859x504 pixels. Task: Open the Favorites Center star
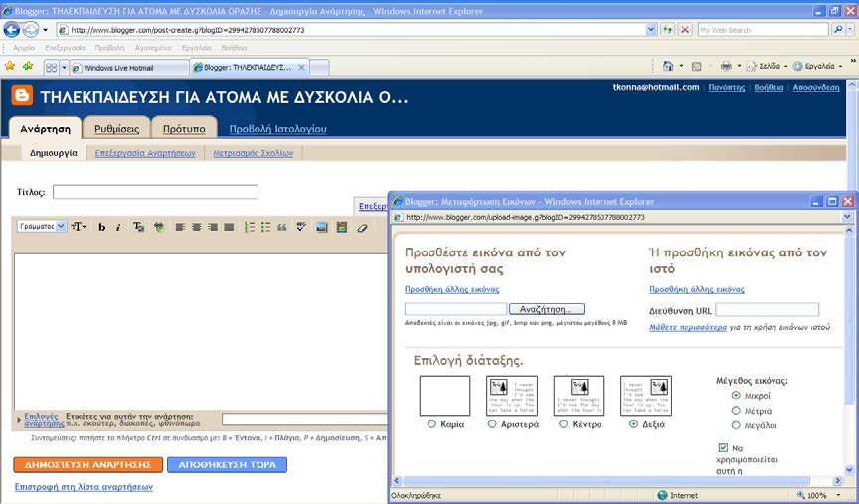pyautogui.click(x=10, y=67)
